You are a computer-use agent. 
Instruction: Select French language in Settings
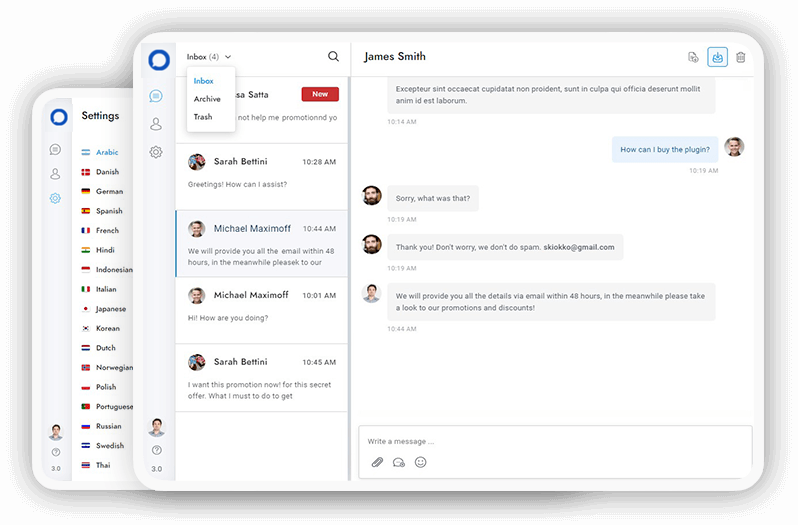pos(100,230)
